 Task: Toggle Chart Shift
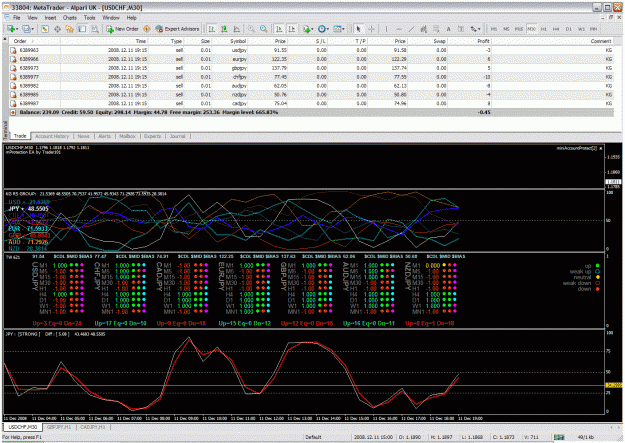[x=292, y=29]
